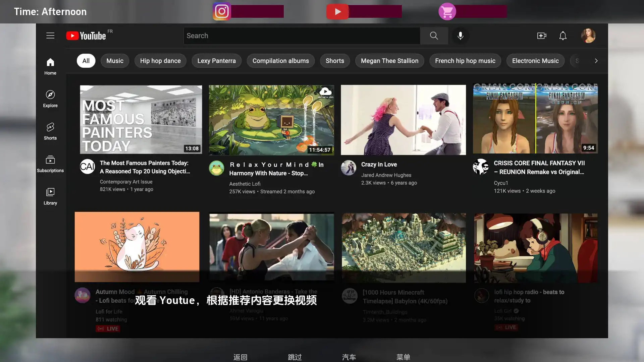Viewport: 644px width, 362px height.
Task: Go to Explore in sidebar
Action: [50, 99]
